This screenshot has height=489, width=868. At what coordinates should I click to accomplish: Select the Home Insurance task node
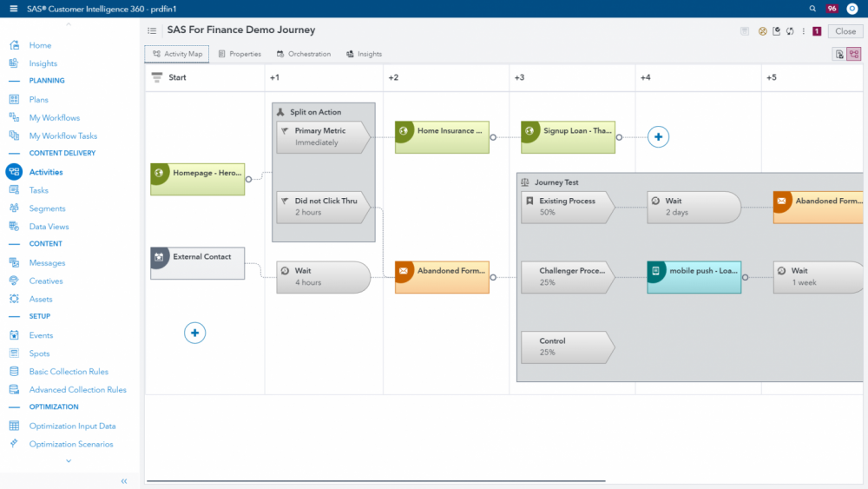443,136
